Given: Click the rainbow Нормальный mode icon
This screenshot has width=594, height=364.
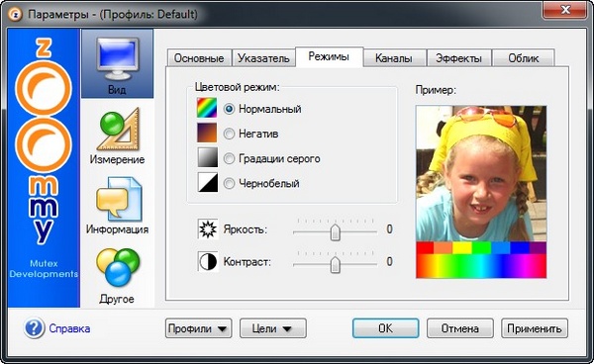Looking at the screenshot, I should point(207,108).
